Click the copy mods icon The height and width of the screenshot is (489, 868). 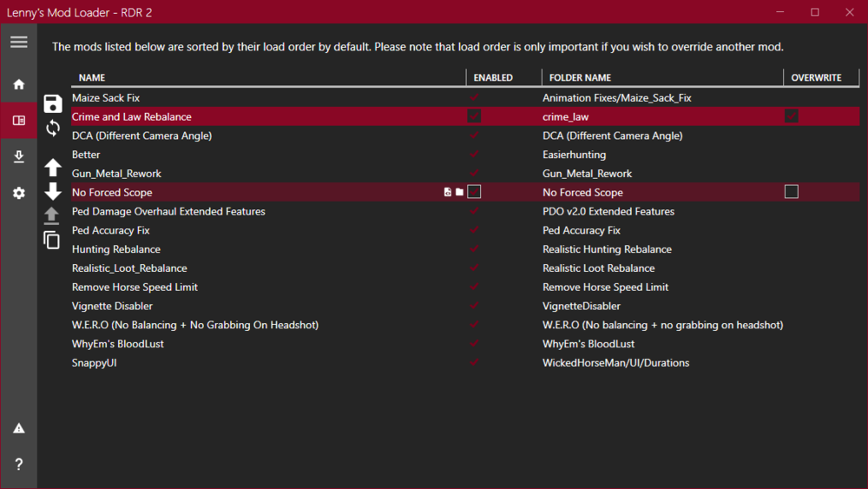pyautogui.click(x=52, y=240)
